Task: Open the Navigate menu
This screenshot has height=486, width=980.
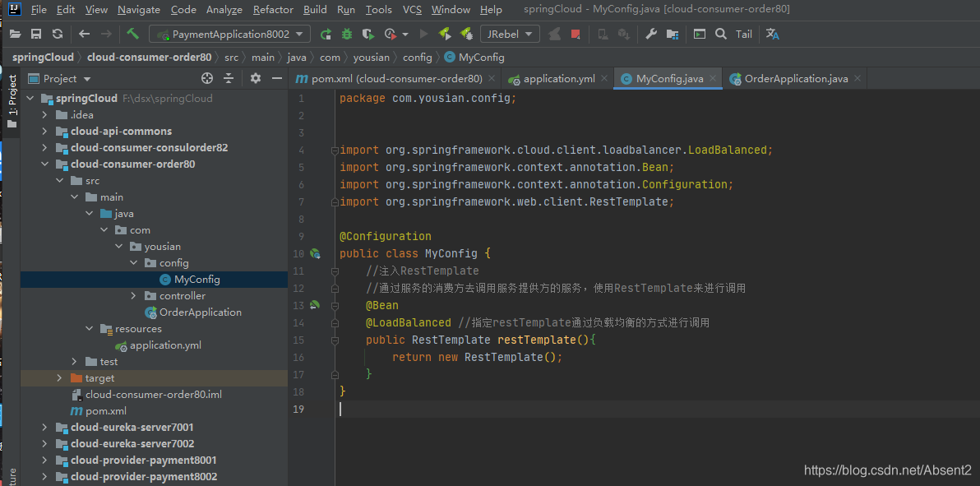Action: [139, 10]
